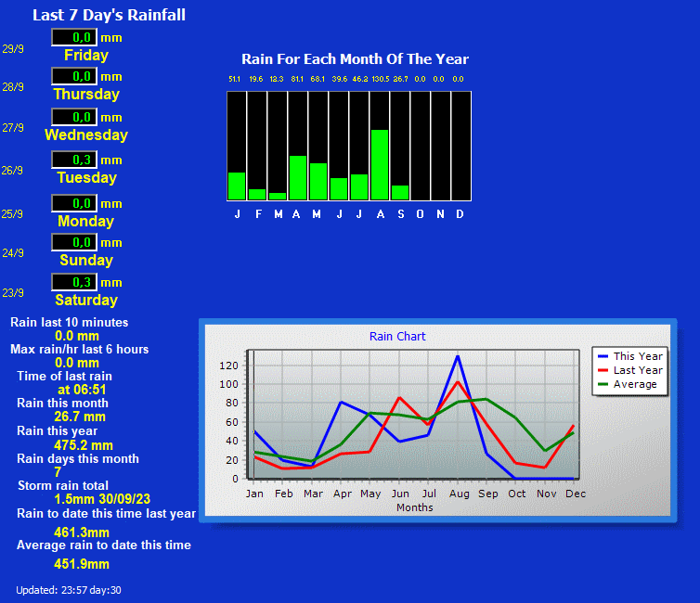Click the April green bar in monthly chart
This screenshot has height=603, width=700.
[298, 177]
